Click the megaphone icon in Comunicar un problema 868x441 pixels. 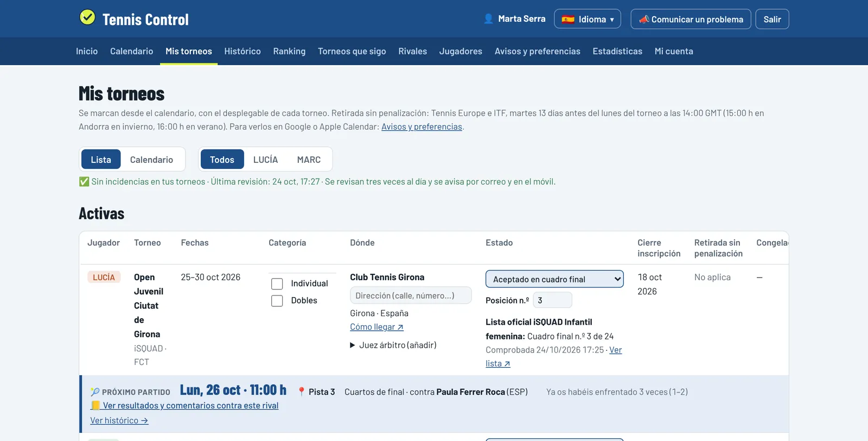[x=644, y=20]
